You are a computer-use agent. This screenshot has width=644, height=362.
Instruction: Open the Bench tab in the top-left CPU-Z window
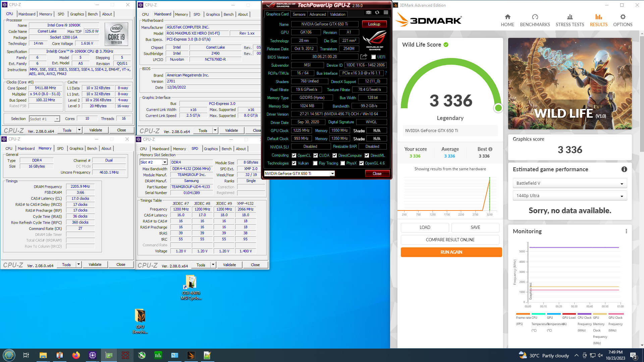tap(93, 14)
